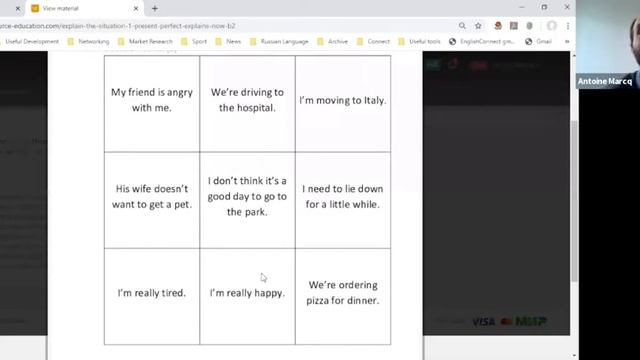Click the cell 'We're driving to the hospital.'
The height and width of the screenshot is (360, 640).
247,104
